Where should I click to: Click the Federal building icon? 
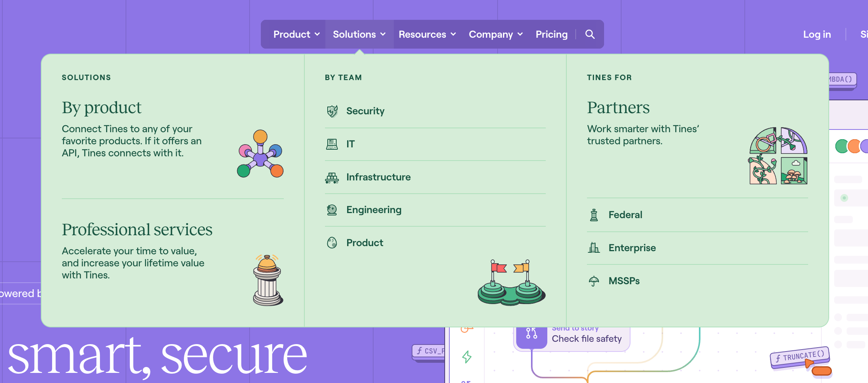pyautogui.click(x=594, y=215)
